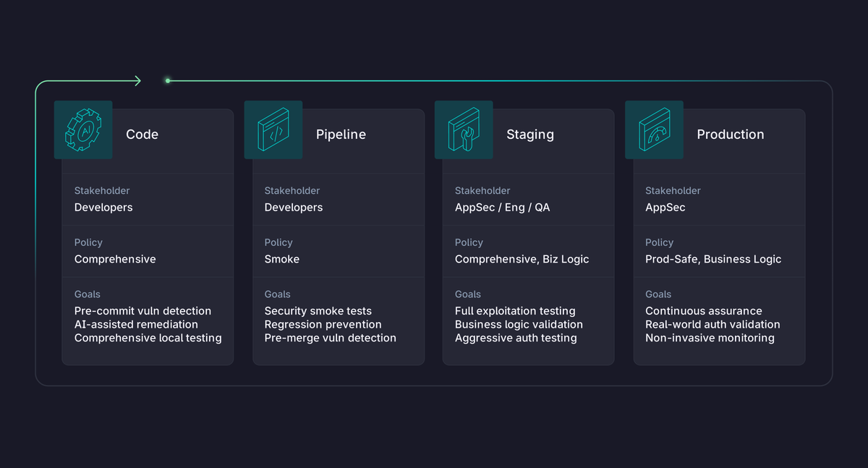868x468 pixels.
Task: Click the Pre-commit vuln detection goal
Action: pos(143,311)
